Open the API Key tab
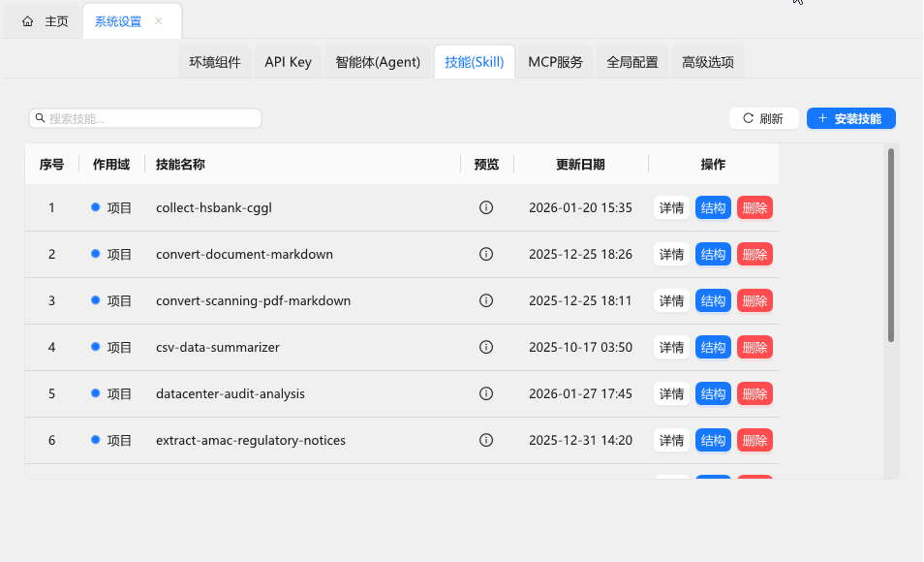Screen dimensions: 924x562 coord(288,62)
